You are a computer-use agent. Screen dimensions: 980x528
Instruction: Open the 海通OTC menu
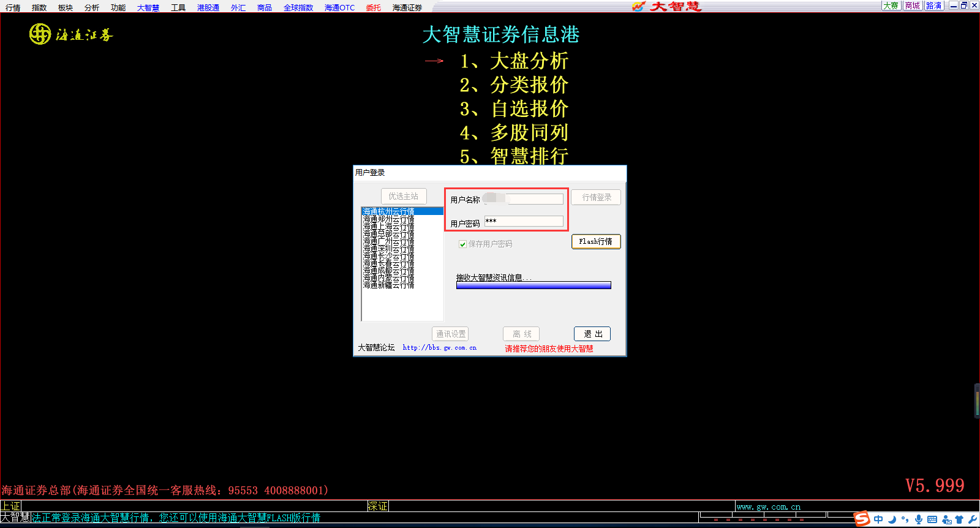(340, 7)
